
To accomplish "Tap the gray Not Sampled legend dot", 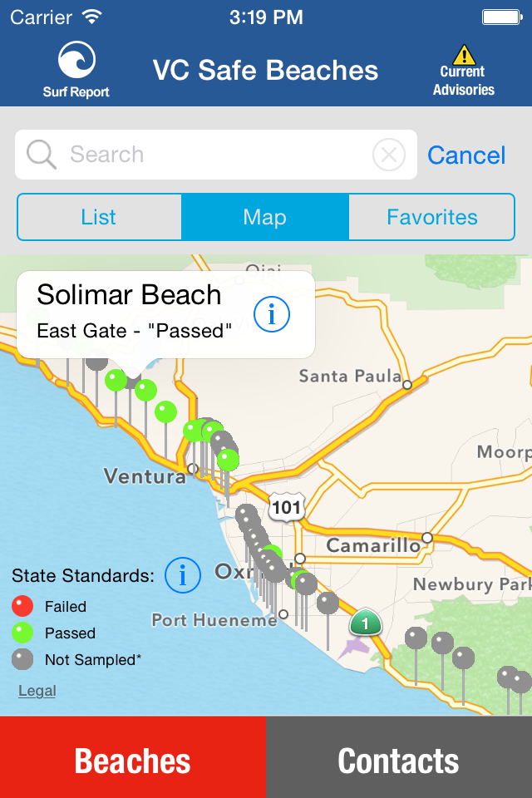I will pyautogui.click(x=22, y=660).
